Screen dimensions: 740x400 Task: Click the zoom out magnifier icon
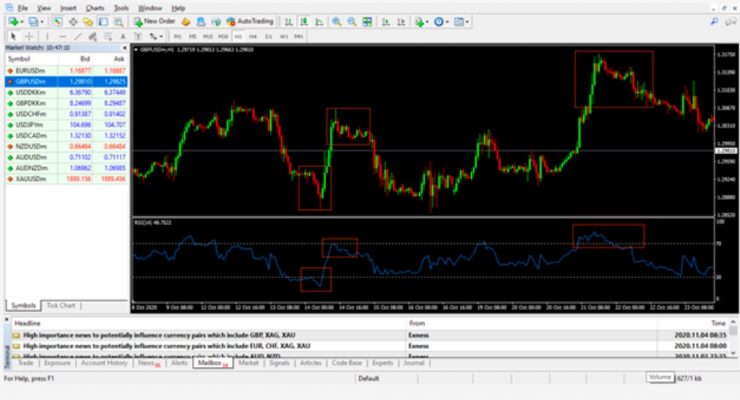tap(350, 21)
